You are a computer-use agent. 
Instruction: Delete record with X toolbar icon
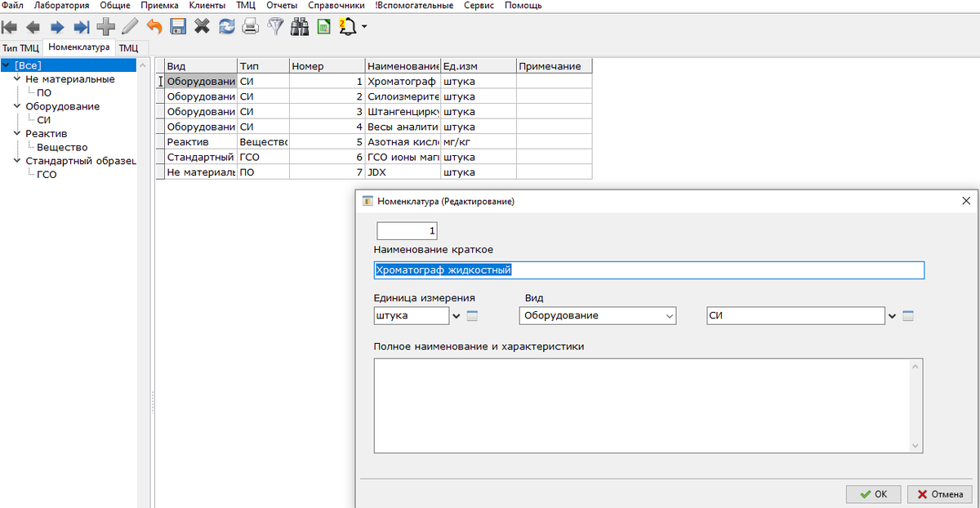click(x=202, y=27)
